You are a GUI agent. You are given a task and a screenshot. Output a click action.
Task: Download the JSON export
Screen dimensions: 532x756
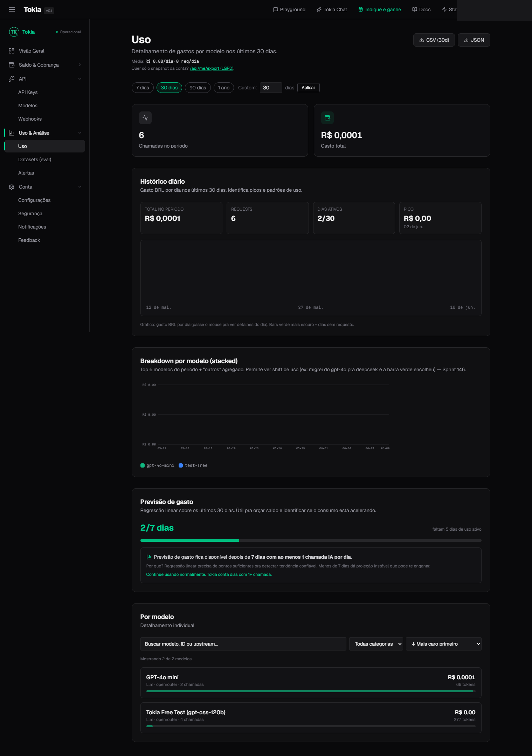[474, 40]
